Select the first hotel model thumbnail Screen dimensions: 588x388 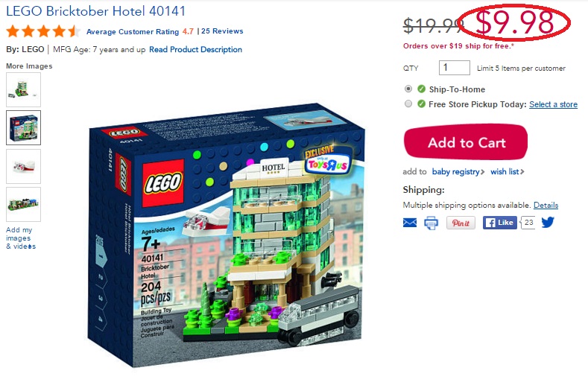pos(23,89)
